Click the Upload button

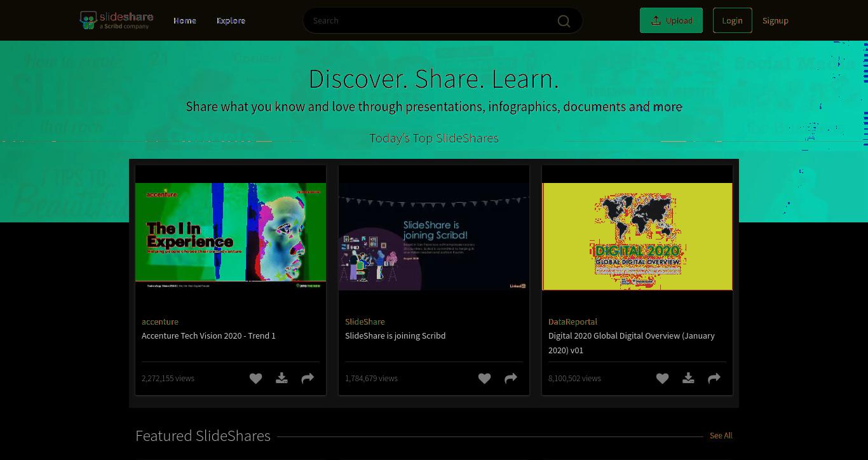click(x=671, y=20)
